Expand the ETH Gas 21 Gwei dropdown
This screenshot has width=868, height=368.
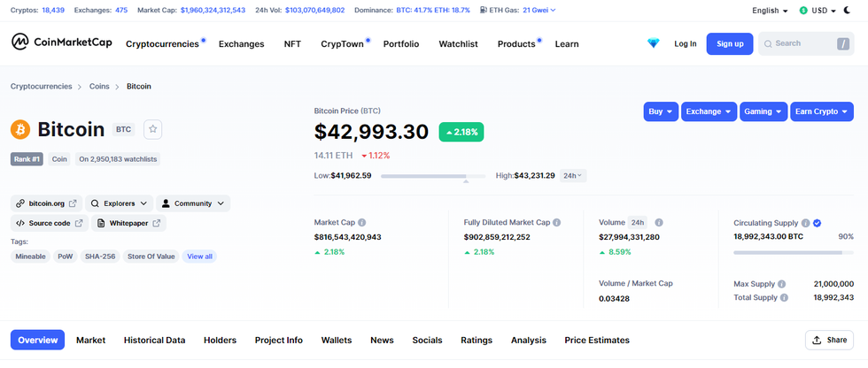(x=539, y=10)
